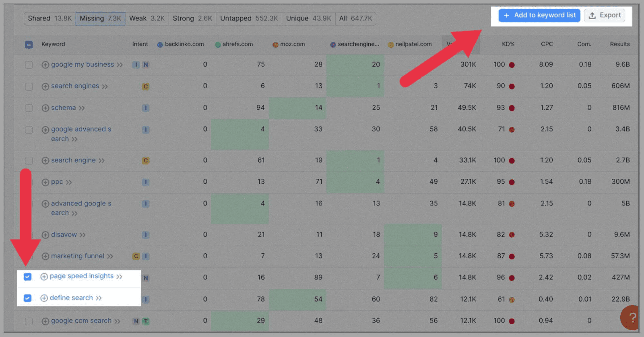The width and height of the screenshot is (644, 337).
Task: Click the C intent badge for search engines
Action: [146, 86]
